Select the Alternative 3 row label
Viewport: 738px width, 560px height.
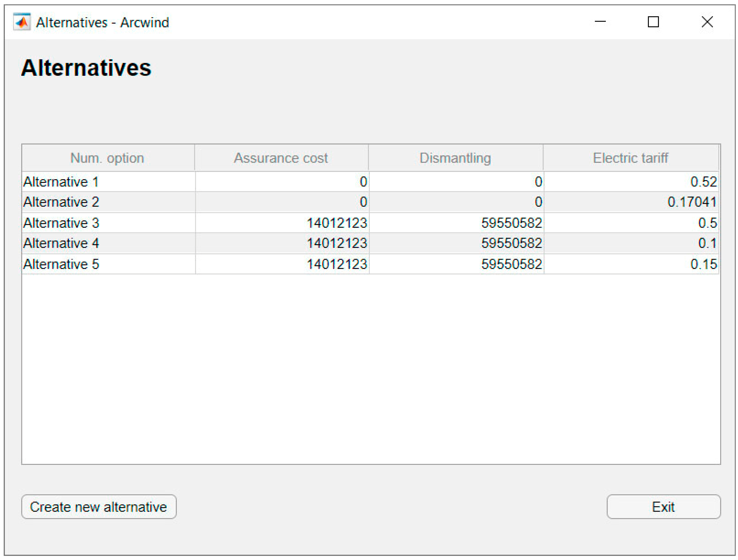click(61, 223)
